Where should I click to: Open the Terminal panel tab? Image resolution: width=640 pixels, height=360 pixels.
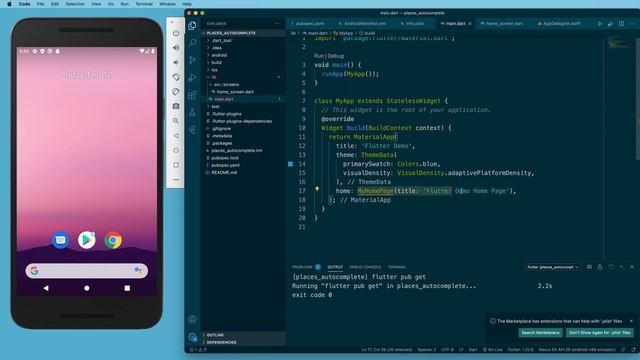[x=397, y=267]
